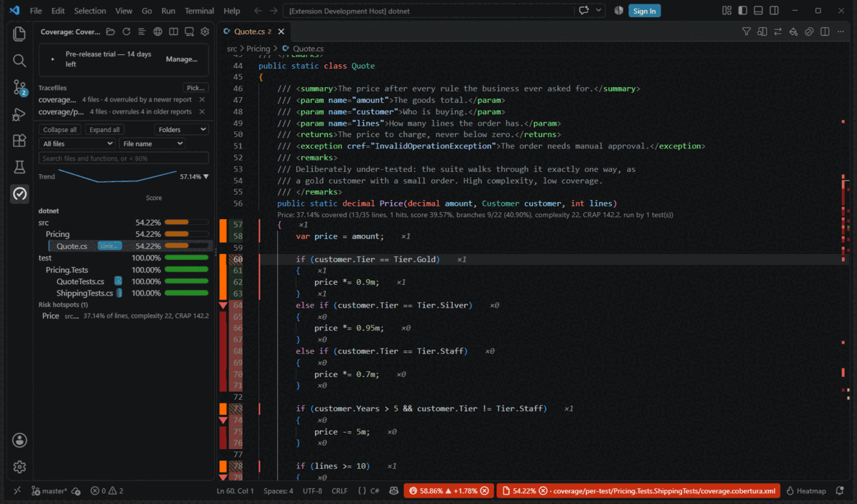
Task: Remove the coverage/p... tracefile
Action: [202, 111]
